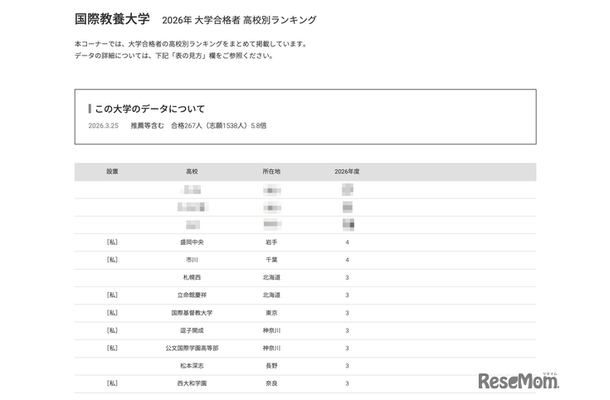Click the 合格267人 applicant summary text
This screenshot has height=400, width=610.
219,126
